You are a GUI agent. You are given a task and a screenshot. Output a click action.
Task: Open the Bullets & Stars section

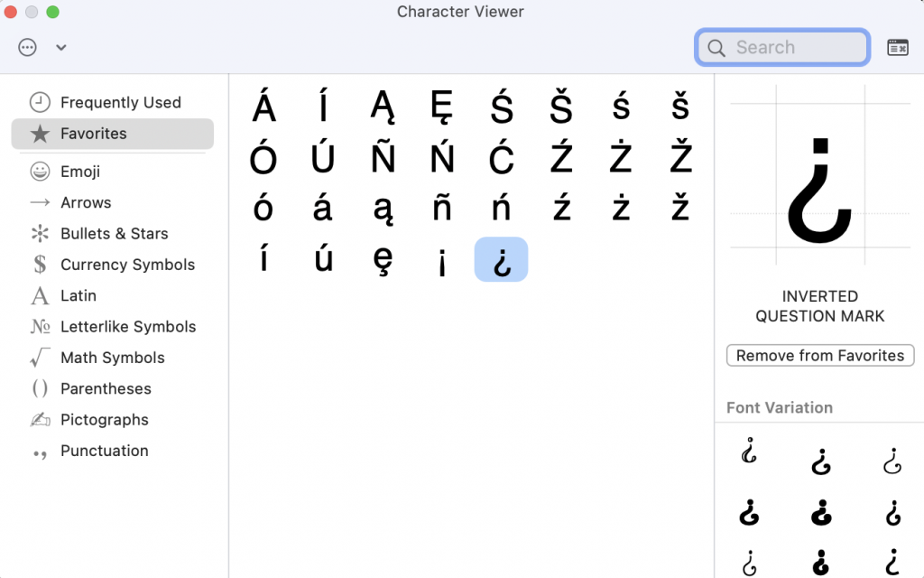tap(114, 233)
